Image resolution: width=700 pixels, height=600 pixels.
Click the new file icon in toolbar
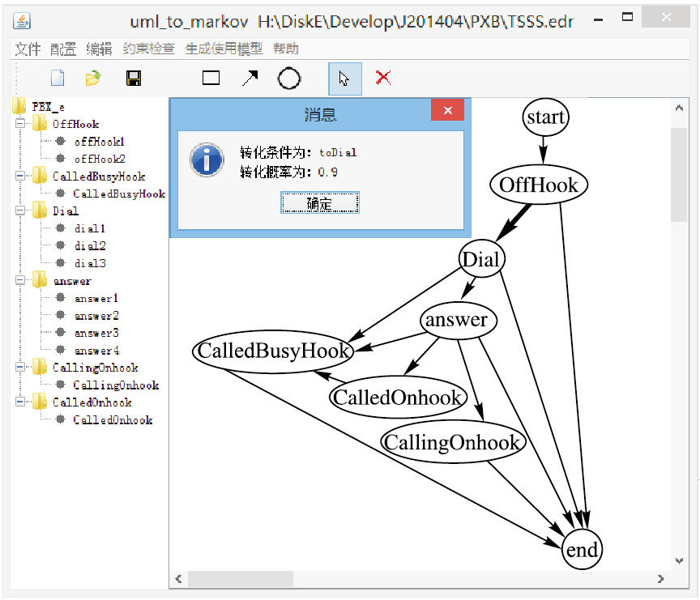58,79
